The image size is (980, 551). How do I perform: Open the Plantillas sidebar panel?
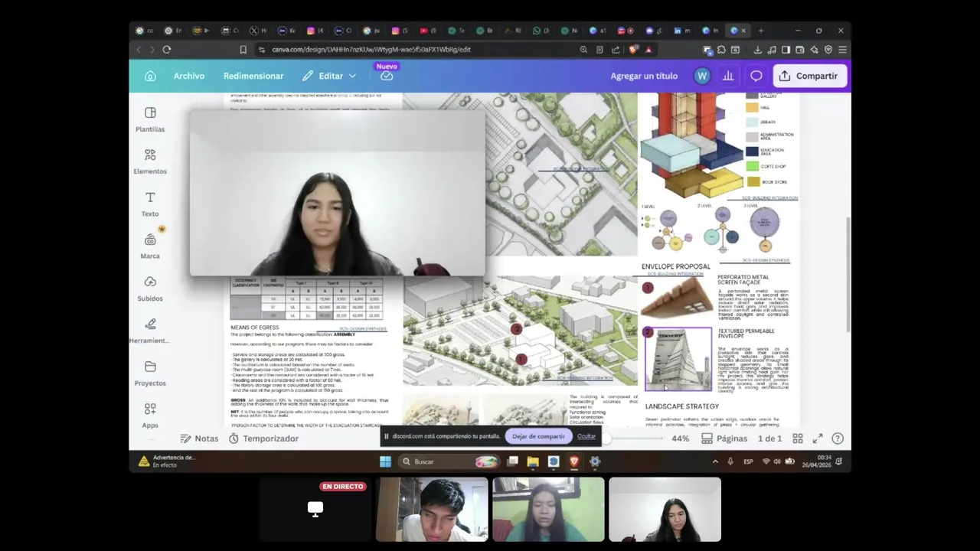[150, 119]
